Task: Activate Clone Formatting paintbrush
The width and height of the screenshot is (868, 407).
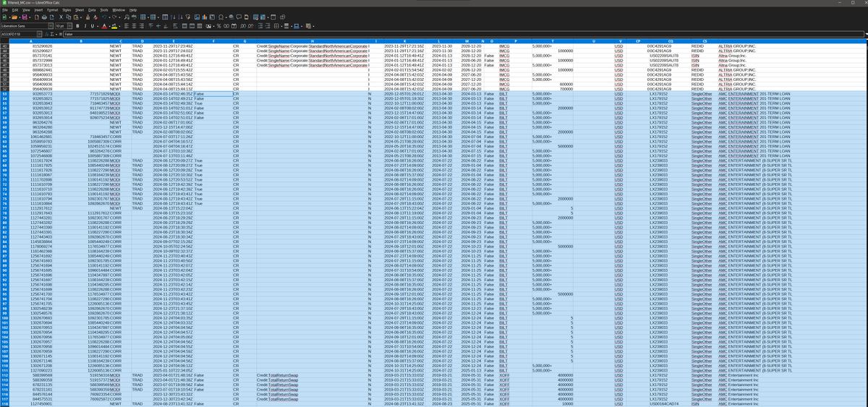Action: click(88, 17)
